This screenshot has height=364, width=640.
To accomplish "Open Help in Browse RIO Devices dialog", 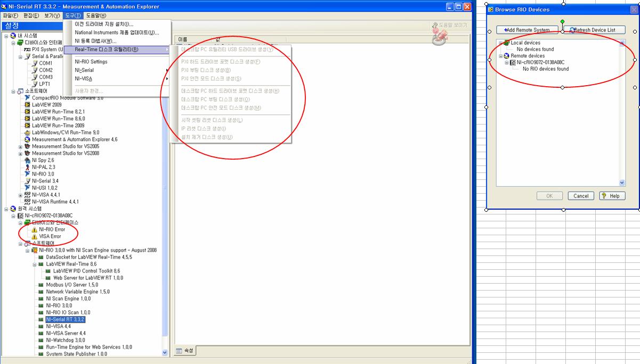I will pyautogui.click(x=612, y=196).
